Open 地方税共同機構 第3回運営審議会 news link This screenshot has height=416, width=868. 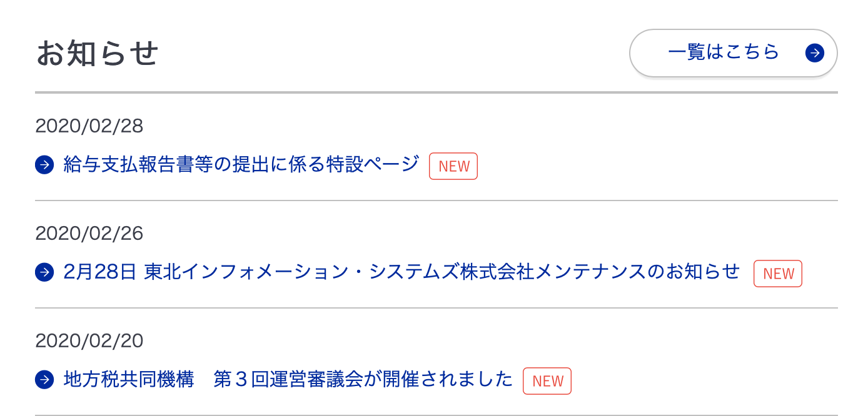[x=288, y=379]
